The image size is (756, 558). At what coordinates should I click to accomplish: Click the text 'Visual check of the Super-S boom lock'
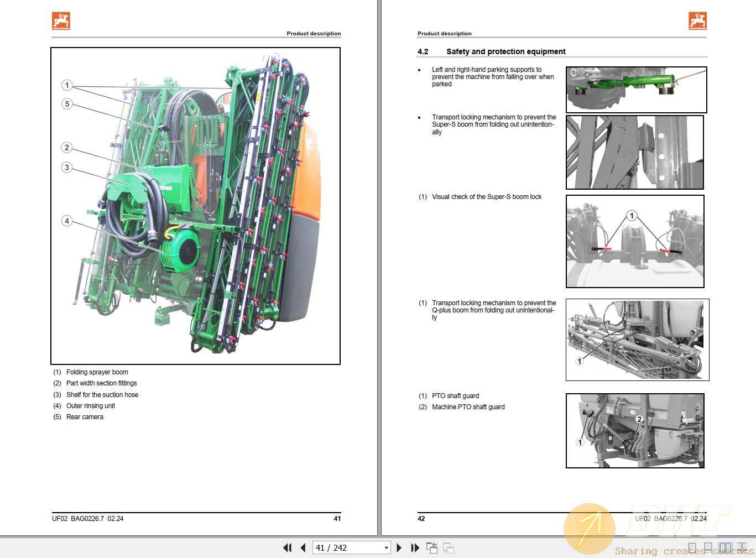pos(487,197)
